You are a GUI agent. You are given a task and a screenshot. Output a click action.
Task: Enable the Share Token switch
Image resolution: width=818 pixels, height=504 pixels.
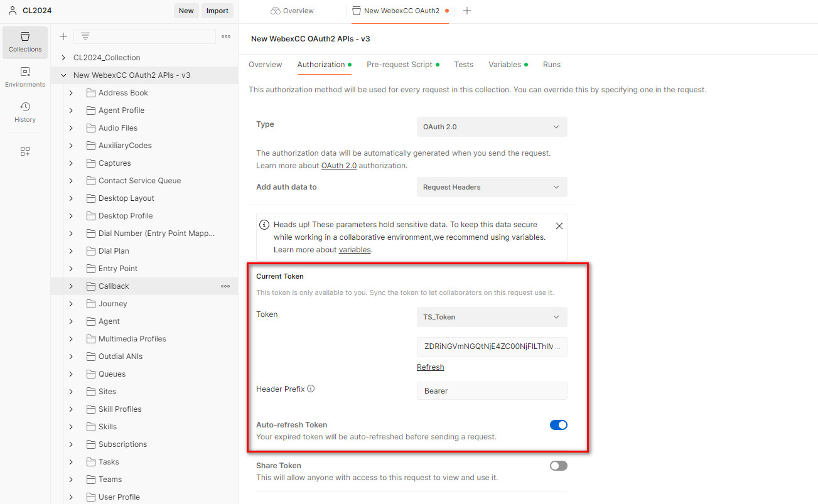558,466
